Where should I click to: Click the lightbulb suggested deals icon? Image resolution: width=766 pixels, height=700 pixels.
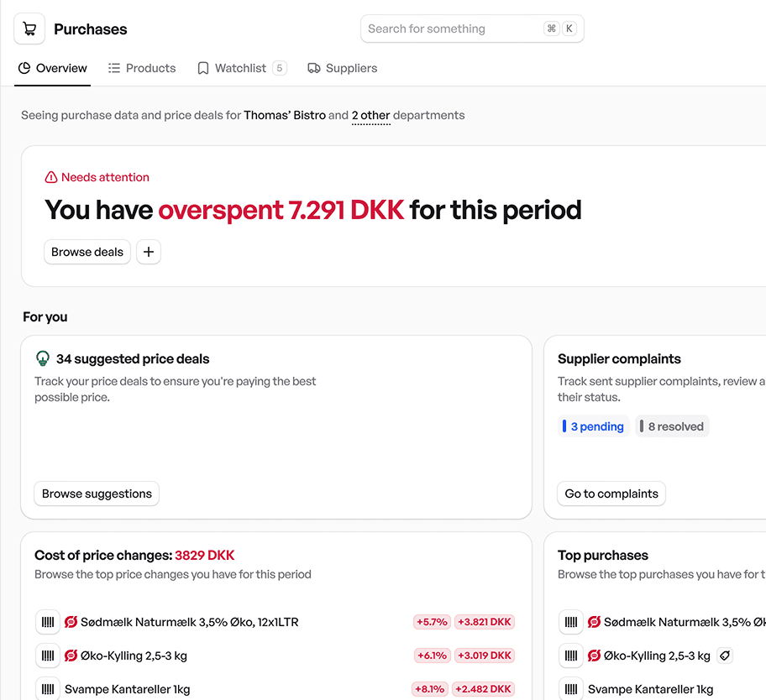coord(43,358)
